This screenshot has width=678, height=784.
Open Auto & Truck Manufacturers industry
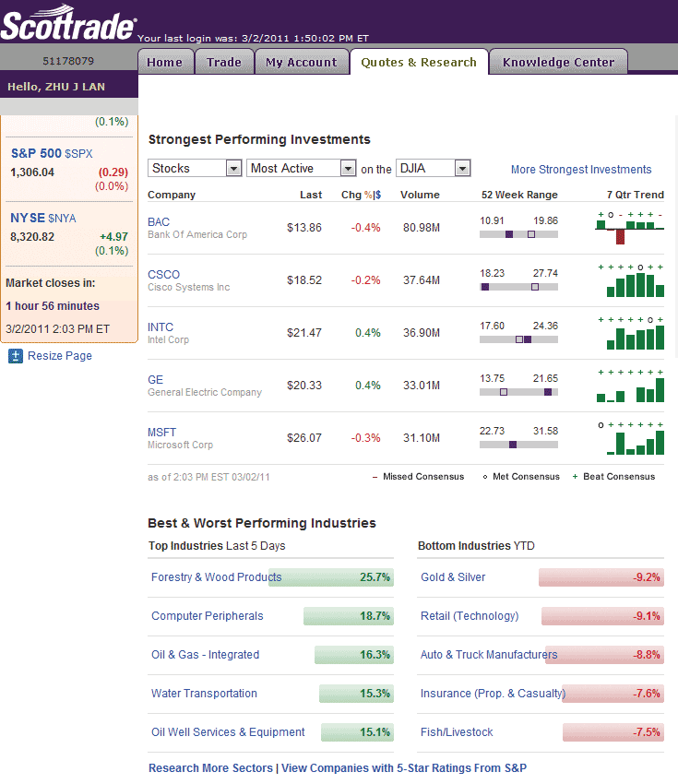tap(489, 655)
